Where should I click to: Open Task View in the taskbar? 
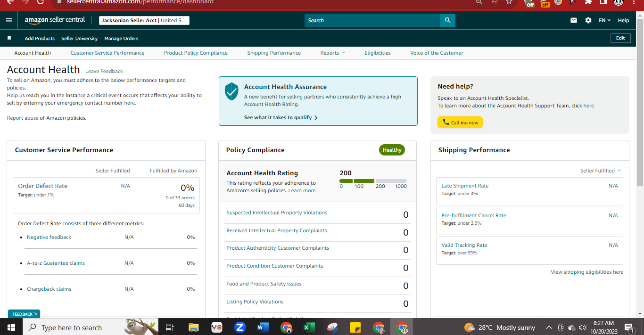pyautogui.click(x=170, y=327)
